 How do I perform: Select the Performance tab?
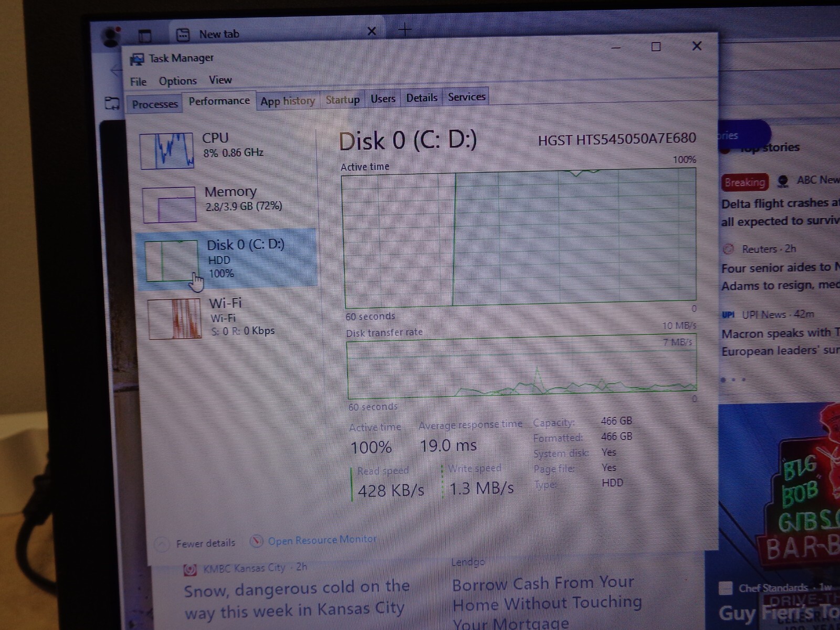click(219, 101)
